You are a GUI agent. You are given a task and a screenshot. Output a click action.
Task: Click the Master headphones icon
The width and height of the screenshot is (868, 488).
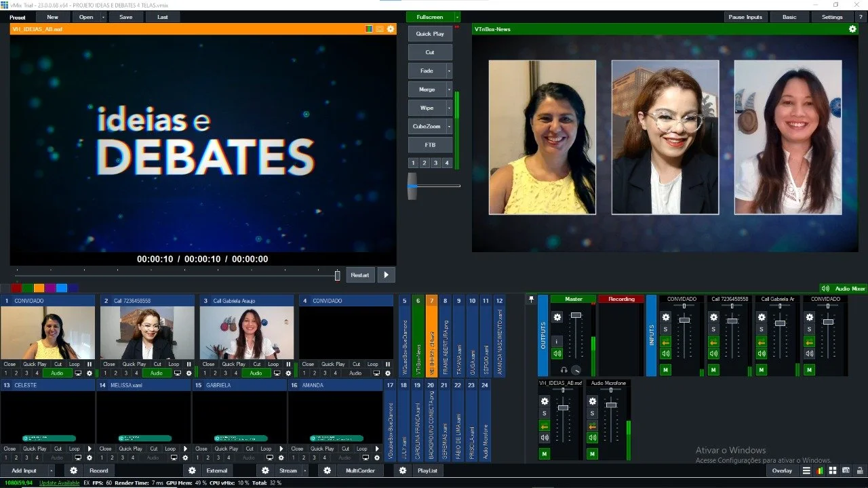[x=564, y=370]
